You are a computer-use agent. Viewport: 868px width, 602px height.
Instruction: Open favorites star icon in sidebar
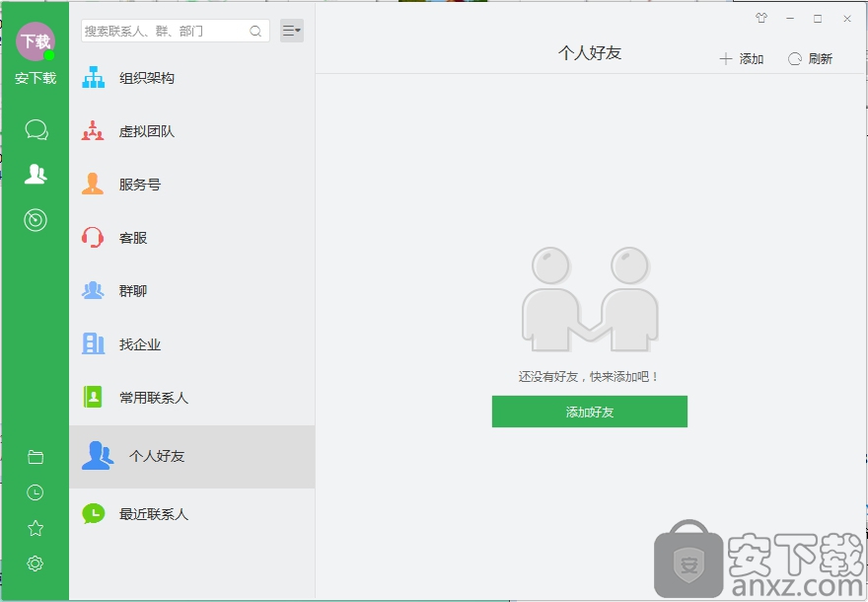pyautogui.click(x=36, y=528)
